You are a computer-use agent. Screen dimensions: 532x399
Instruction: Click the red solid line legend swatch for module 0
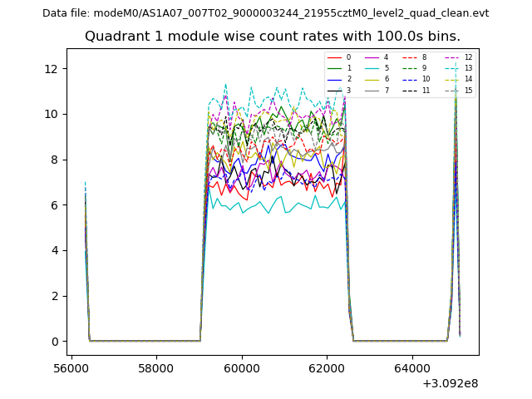click(x=335, y=57)
